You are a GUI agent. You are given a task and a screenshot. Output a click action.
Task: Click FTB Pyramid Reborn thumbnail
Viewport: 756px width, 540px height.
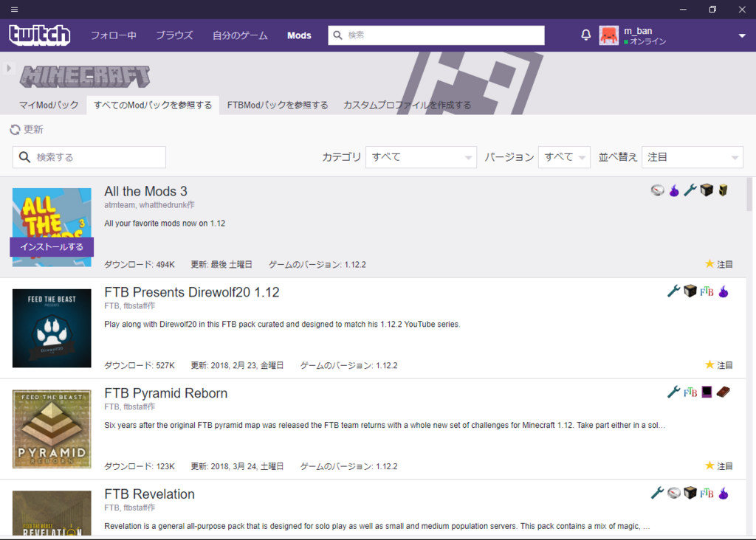(x=52, y=429)
